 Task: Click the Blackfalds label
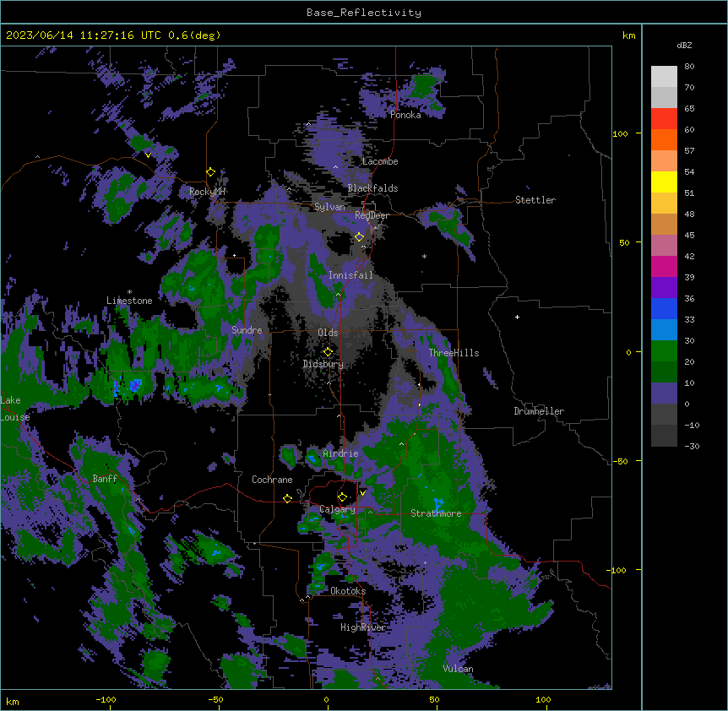click(372, 188)
